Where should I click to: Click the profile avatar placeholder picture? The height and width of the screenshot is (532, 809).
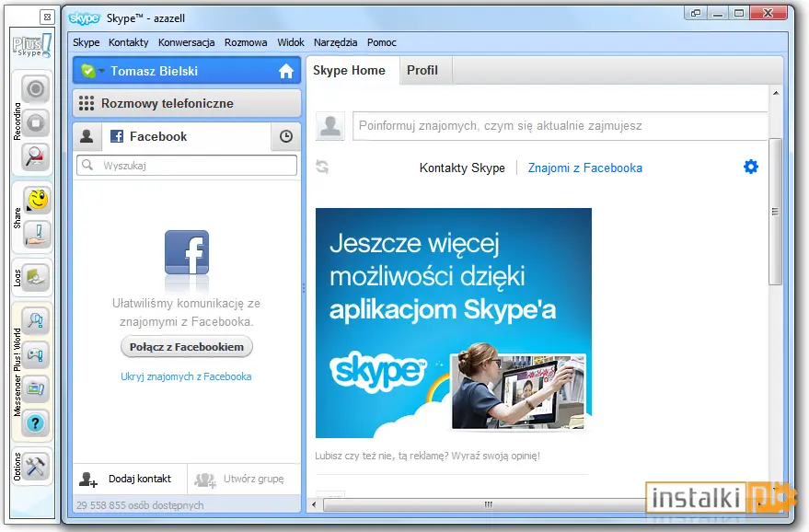click(x=330, y=125)
